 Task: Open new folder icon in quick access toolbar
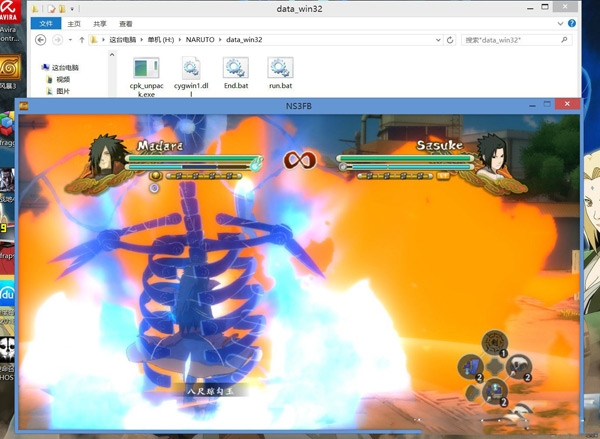[62, 8]
